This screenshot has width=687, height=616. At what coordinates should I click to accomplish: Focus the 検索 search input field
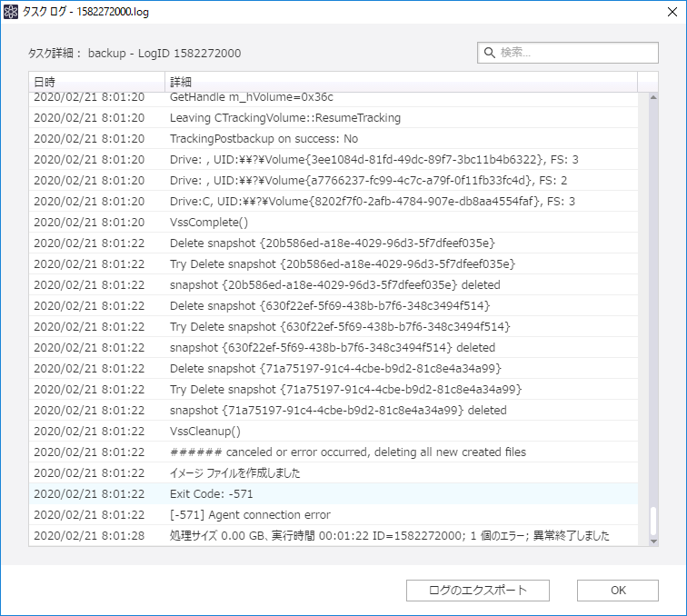pyautogui.click(x=575, y=53)
